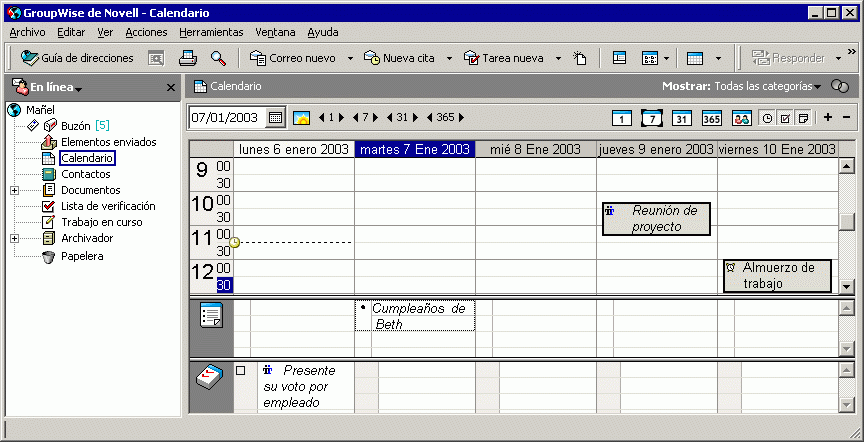Select the Cumpleaños de Beth note

[415, 316]
